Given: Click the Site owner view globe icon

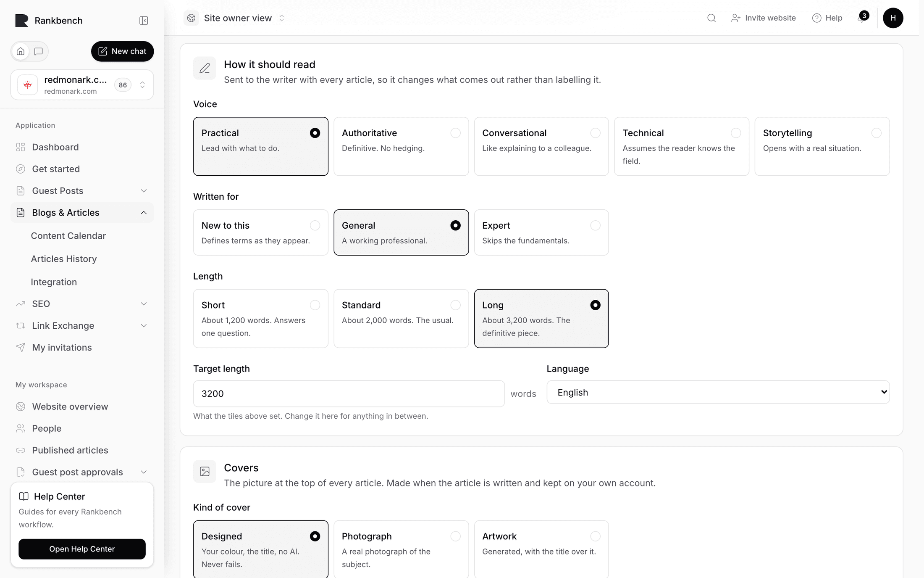Looking at the screenshot, I should pyautogui.click(x=191, y=18).
